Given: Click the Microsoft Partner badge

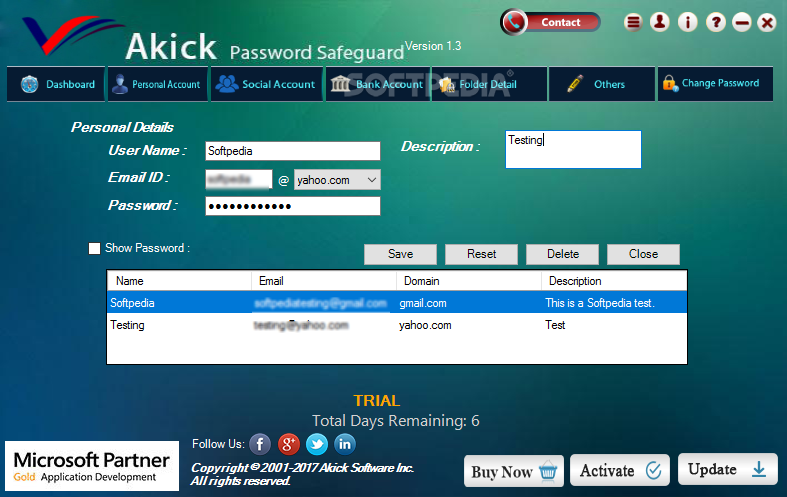Looking at the screenshot, I should (x=92, y=466).
